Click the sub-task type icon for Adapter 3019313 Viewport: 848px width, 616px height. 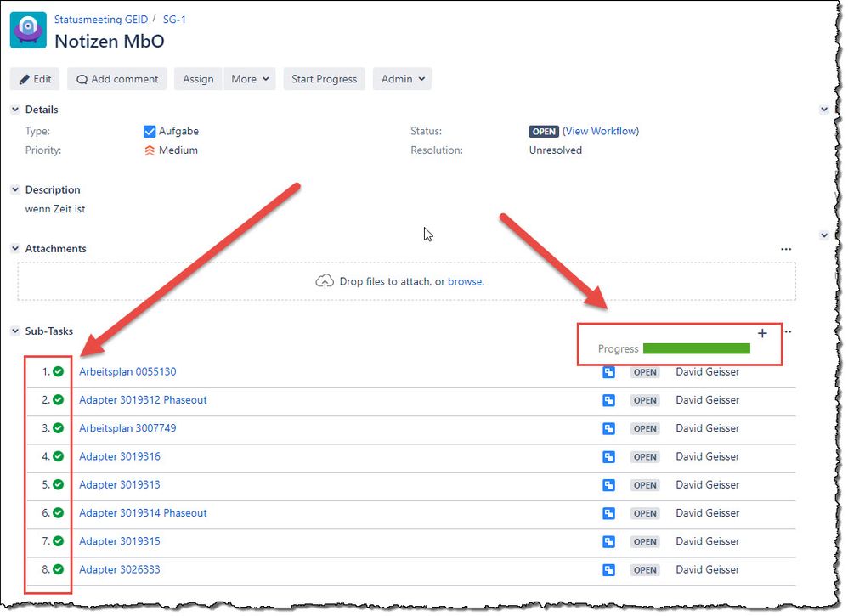608,485
